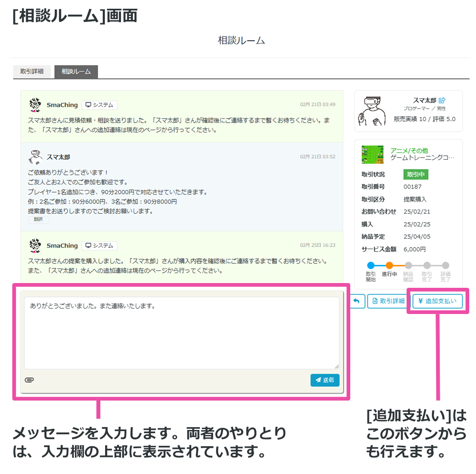This screenshot has width=476, height=474.
Task: Click the 翻訳 button under スマ太郎's message
Action: 38,220
